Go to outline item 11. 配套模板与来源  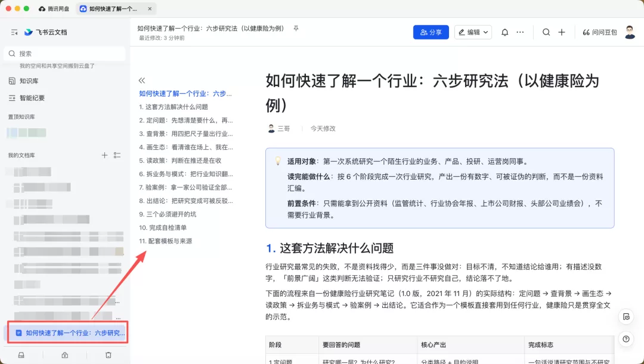(166, 241)
